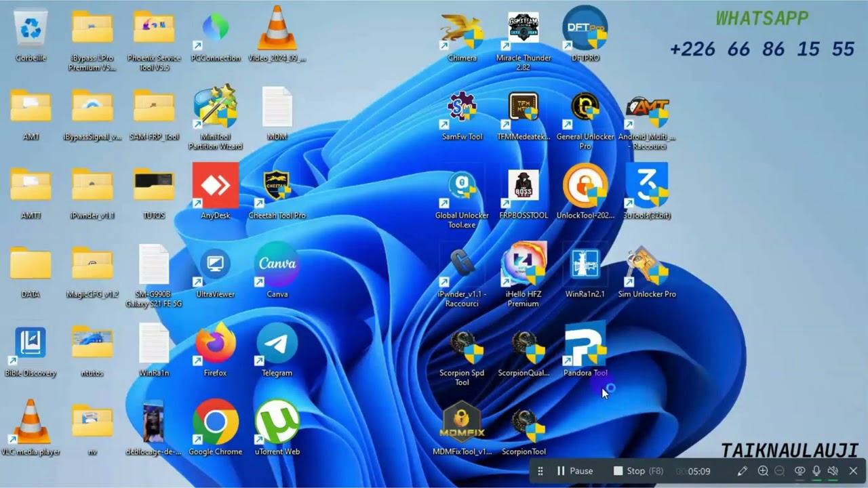Pause the screen recording
This screenshot has height=488, width=868.
pos(574,471)
